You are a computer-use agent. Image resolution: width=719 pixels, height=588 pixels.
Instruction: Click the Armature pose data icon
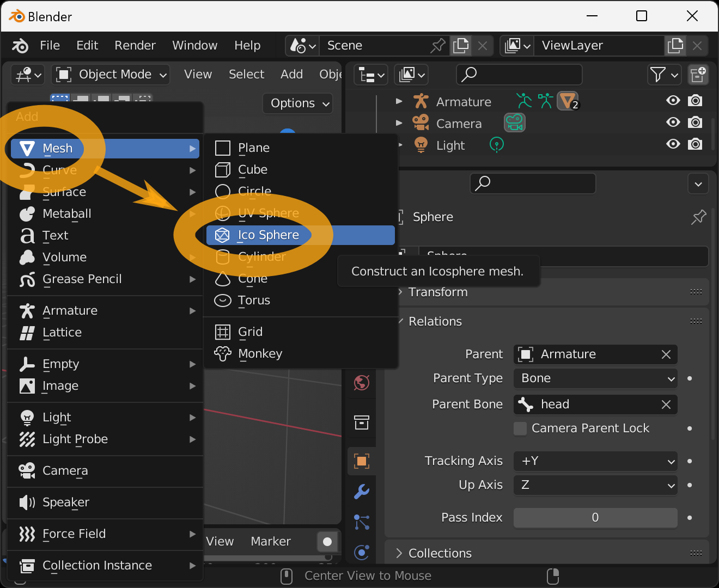coord(524,101)
